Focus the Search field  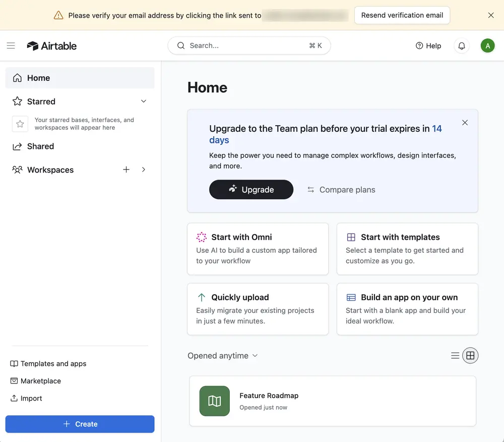[249, 46]
